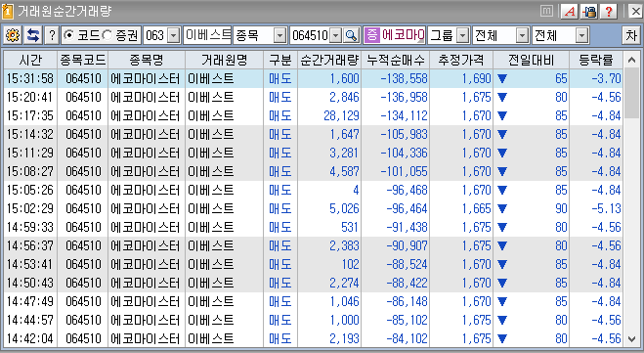Click the 추정가격 column header
644x353 pixels.
click(x=461, y=60)
